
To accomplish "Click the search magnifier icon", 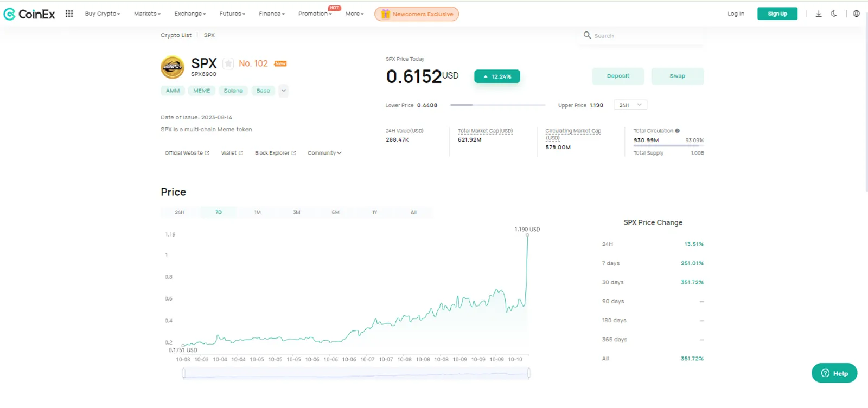I will click(587, 35).
